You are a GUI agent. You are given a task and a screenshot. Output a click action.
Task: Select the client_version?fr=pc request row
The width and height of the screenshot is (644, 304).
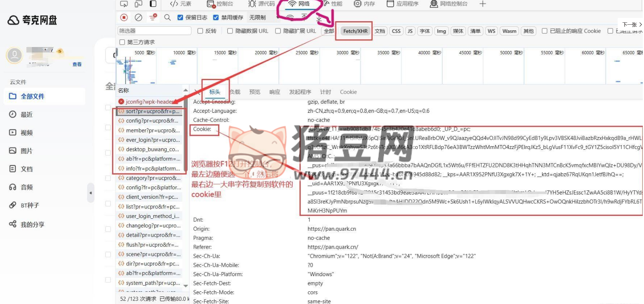[x=150, y=197]
